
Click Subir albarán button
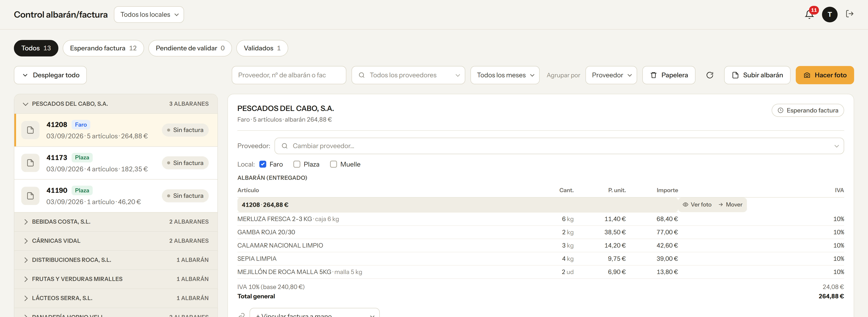(757, 75)
